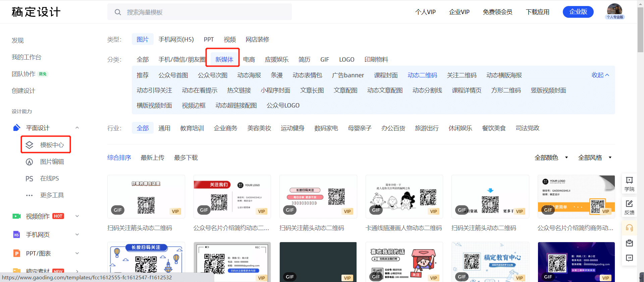Expand the 视频创作 section chevron
The width and height of the screenshot is (644, 282).
pyautogui.click(x=77, y=216)
